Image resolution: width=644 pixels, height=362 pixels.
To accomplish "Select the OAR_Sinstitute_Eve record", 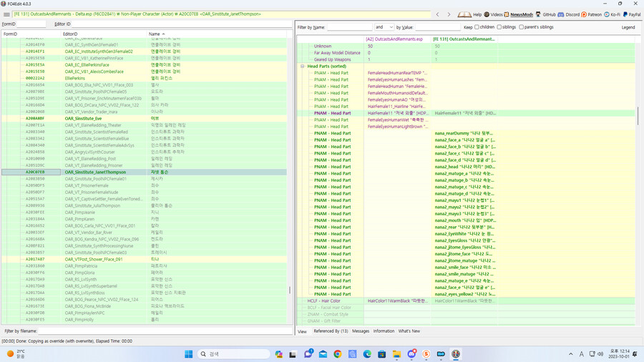I will 144,119.
